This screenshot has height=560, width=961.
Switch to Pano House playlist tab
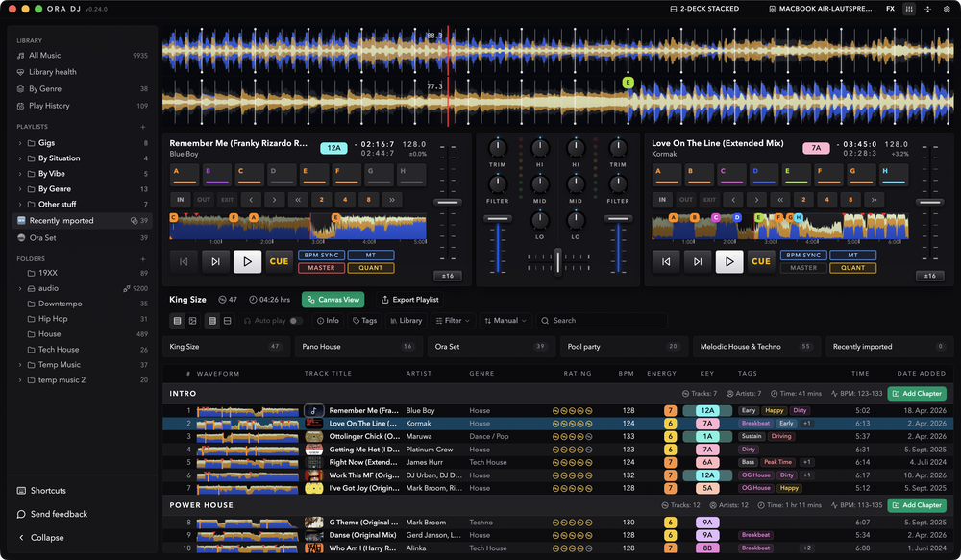[x=358, y=347]
